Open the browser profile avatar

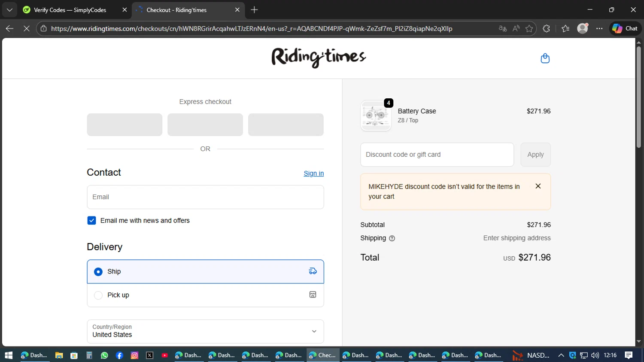coord(583,28)
